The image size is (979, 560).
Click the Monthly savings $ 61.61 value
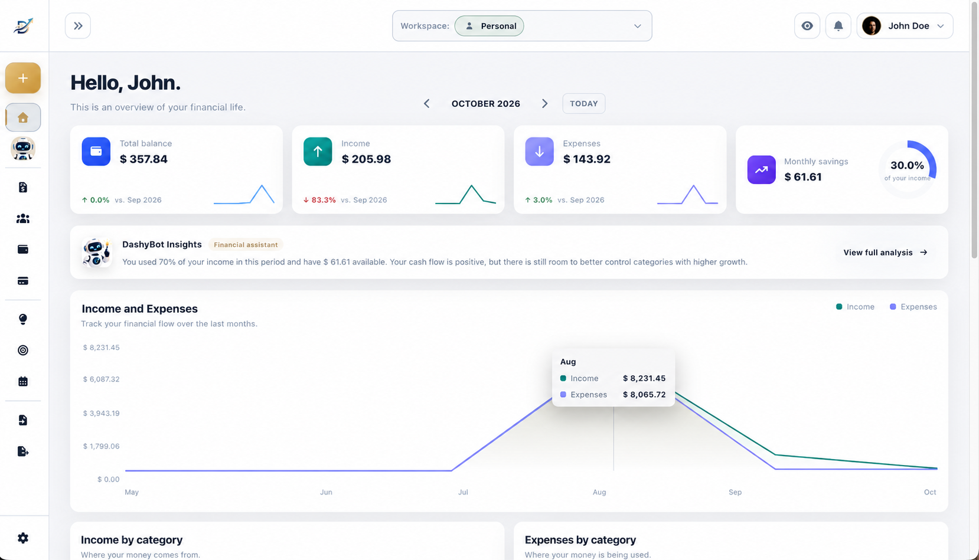[803, 177]
